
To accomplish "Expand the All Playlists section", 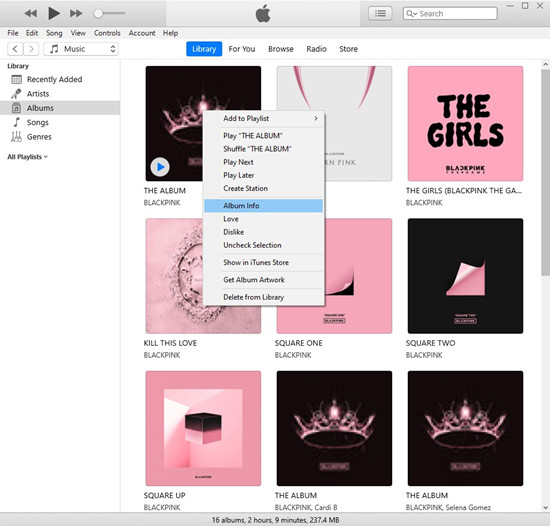I will pyautogui.click(x=27, y=157).
